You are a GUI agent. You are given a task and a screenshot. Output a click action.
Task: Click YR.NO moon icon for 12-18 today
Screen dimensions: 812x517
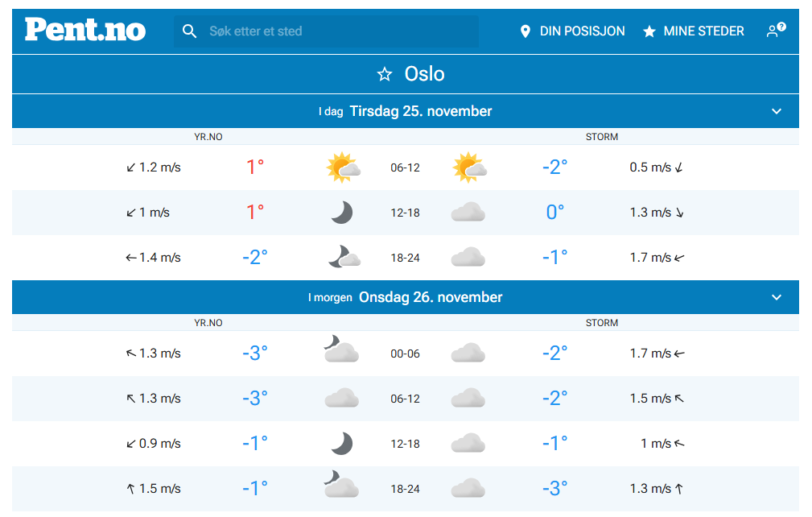coord(342,213)
